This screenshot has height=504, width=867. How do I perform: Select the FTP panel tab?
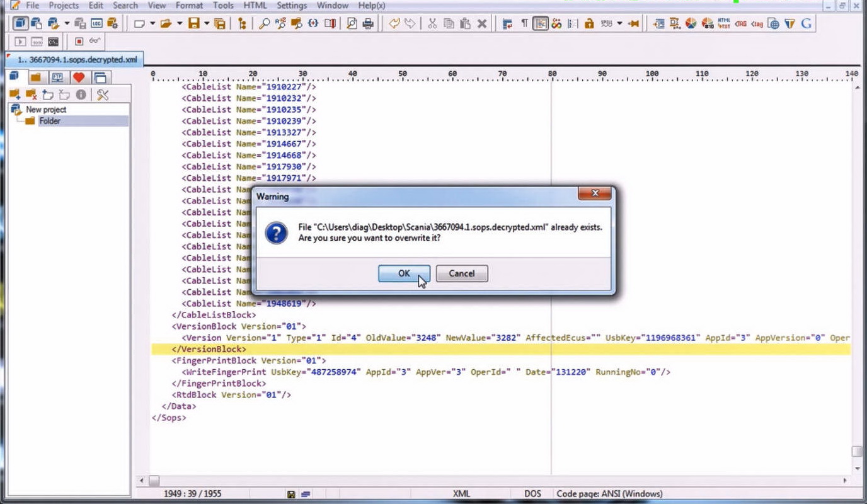pos(57,77)
